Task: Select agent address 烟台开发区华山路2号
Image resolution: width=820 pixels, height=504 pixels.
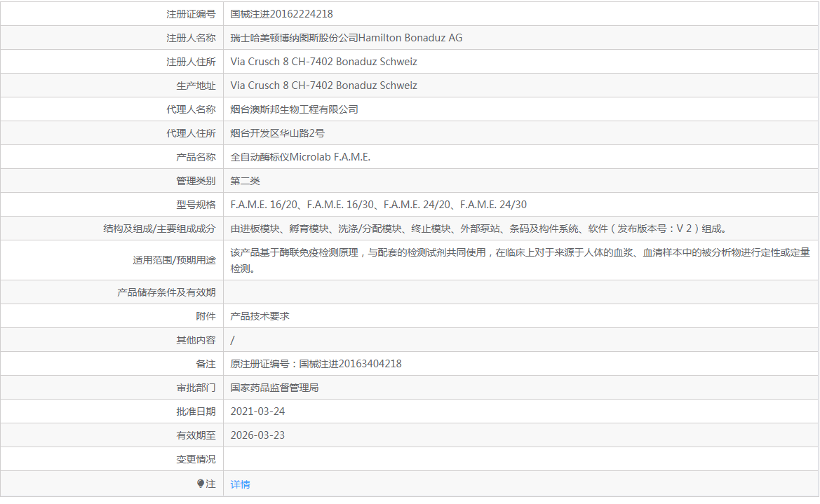Action: point(277,133)
